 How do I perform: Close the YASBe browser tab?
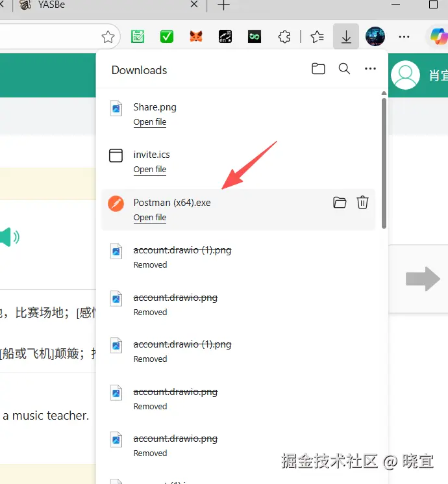[194, 5]
